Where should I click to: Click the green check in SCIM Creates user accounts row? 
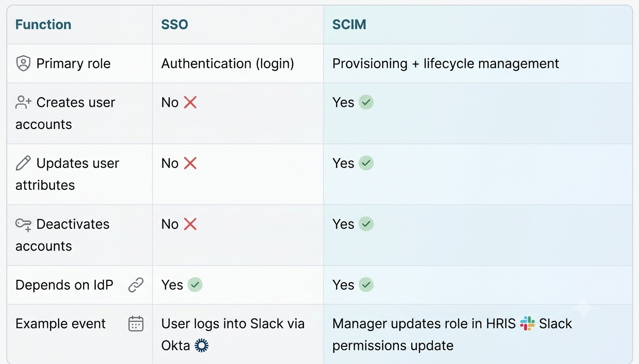366,102
